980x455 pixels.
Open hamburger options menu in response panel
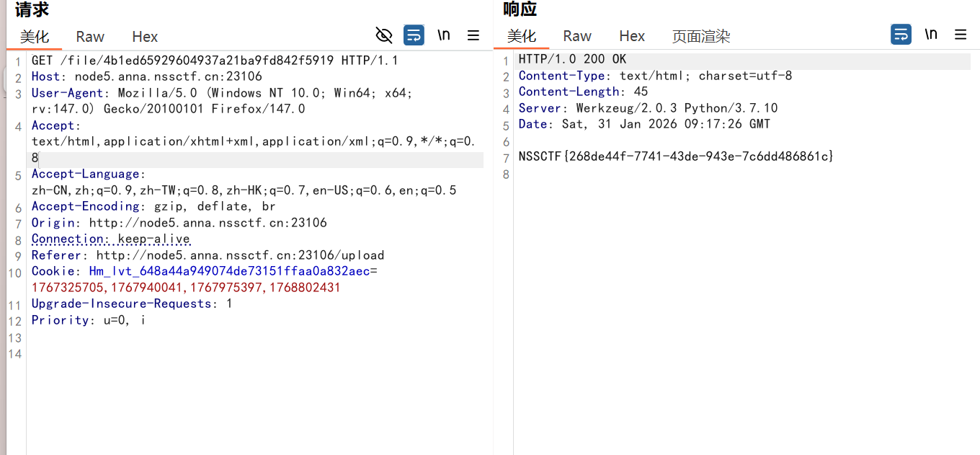961,35
